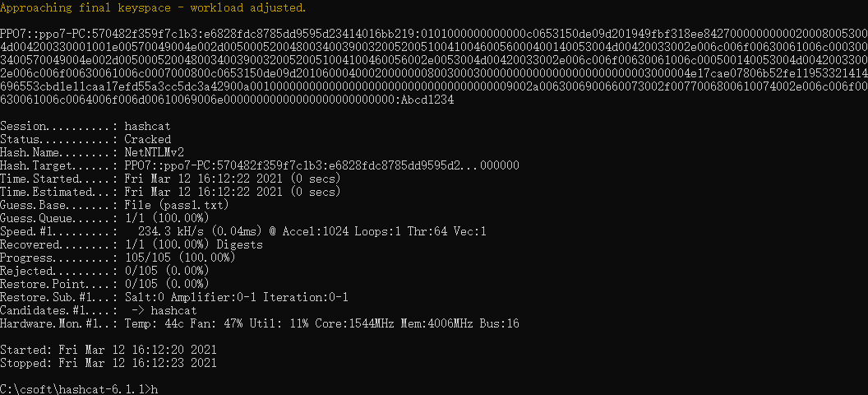Click the Time.Estimated line

(x=170, y=193)
